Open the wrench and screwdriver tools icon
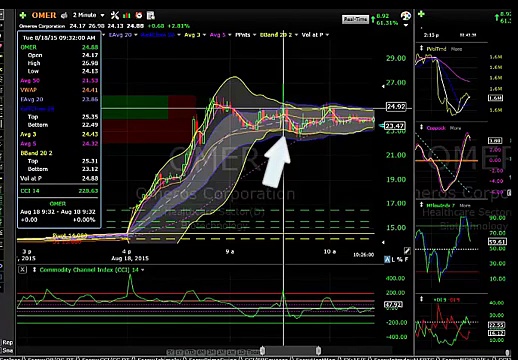 point(115,15)
